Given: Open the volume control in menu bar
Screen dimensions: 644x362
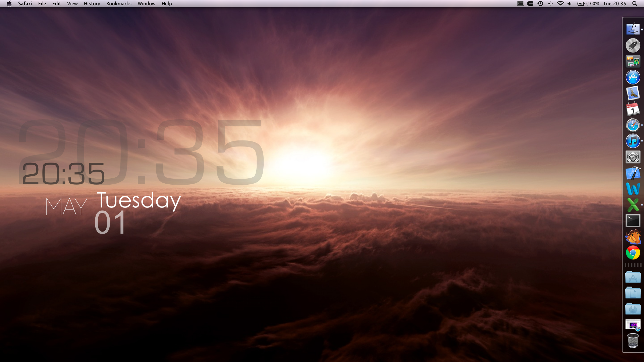Looking at the screenshot, I should [x=570, y=4].
